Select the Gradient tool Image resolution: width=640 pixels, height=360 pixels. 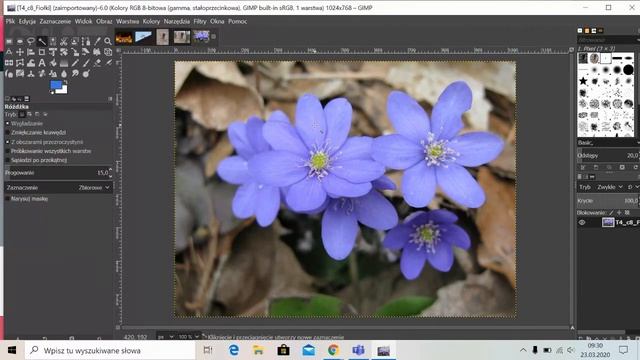[64, 63]
